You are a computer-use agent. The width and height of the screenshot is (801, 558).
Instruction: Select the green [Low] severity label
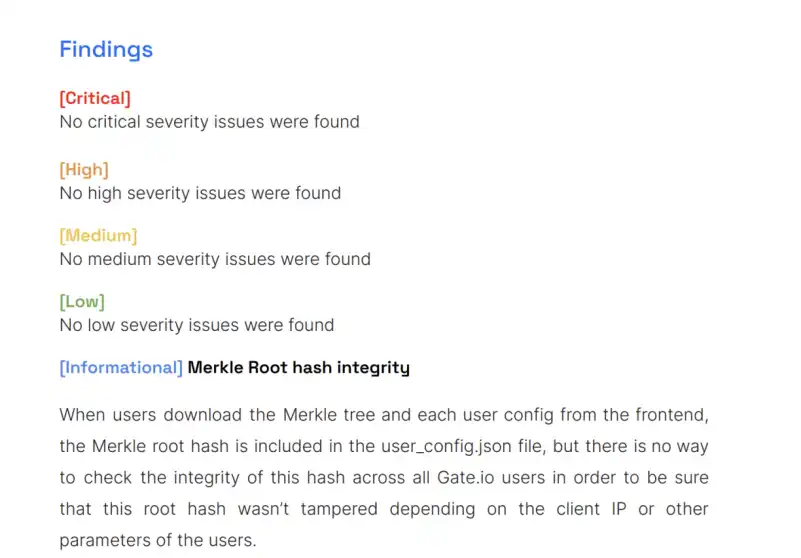82,301
